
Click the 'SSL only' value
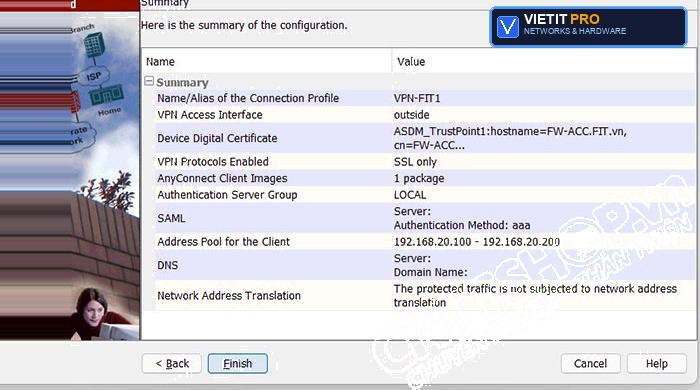click(x=415, y=162)
